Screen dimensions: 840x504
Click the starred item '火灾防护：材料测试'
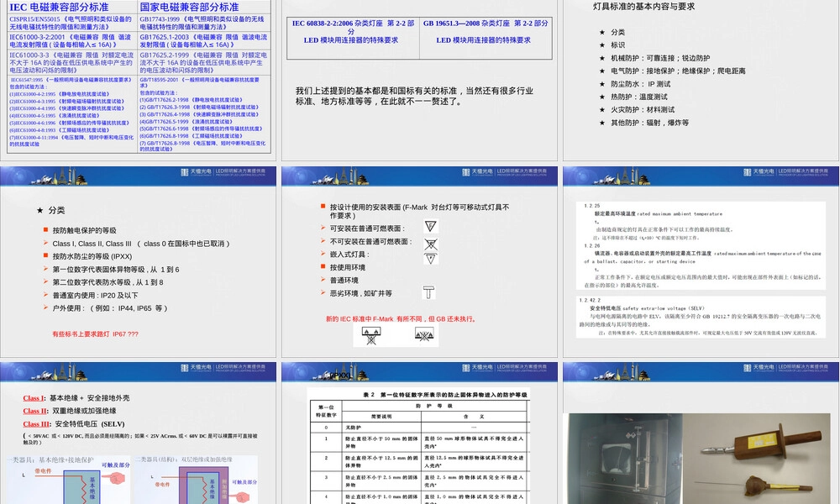[x=643, y=110]
